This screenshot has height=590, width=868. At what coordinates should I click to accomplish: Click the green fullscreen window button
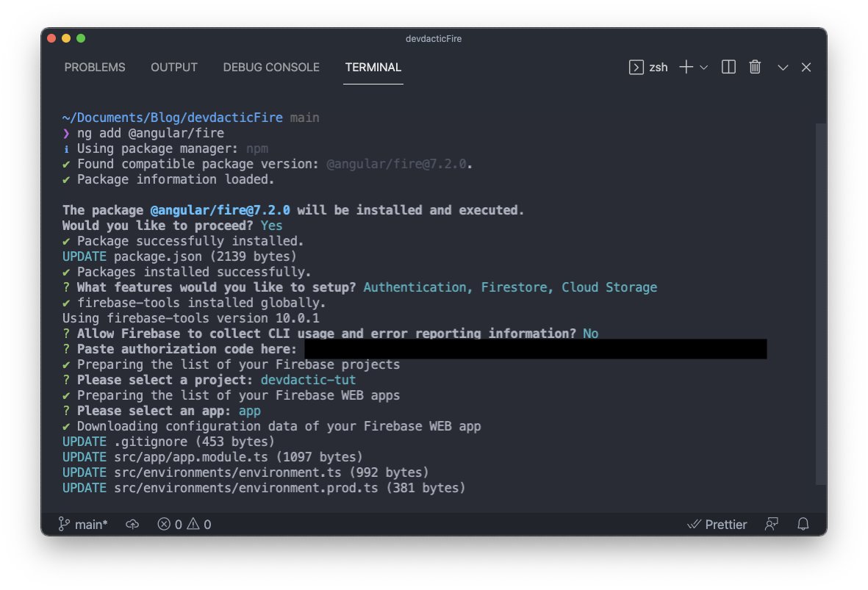81,38
